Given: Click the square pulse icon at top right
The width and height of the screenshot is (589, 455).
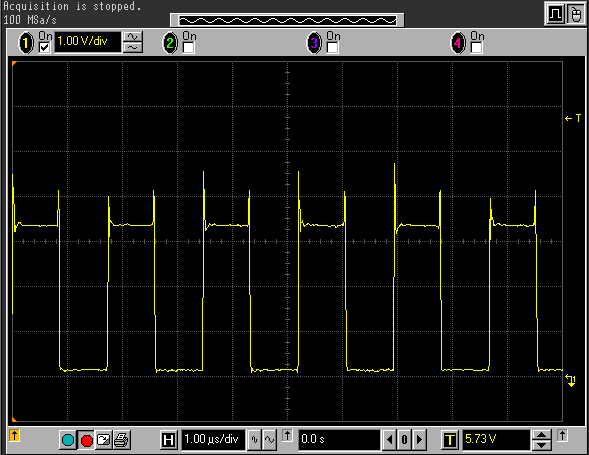Looking at the screenshot, I should click(x=555, y=15).
